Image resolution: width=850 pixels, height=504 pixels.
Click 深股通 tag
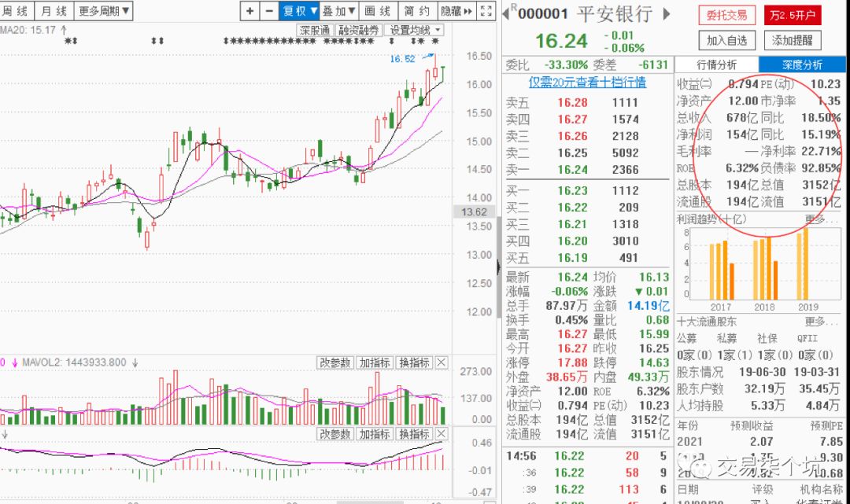click(315, 31)
